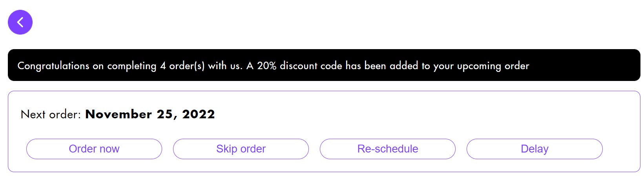Open the Re-schedule option
Image resolution: width=644 pixels, height=180 pixels.
388,149
